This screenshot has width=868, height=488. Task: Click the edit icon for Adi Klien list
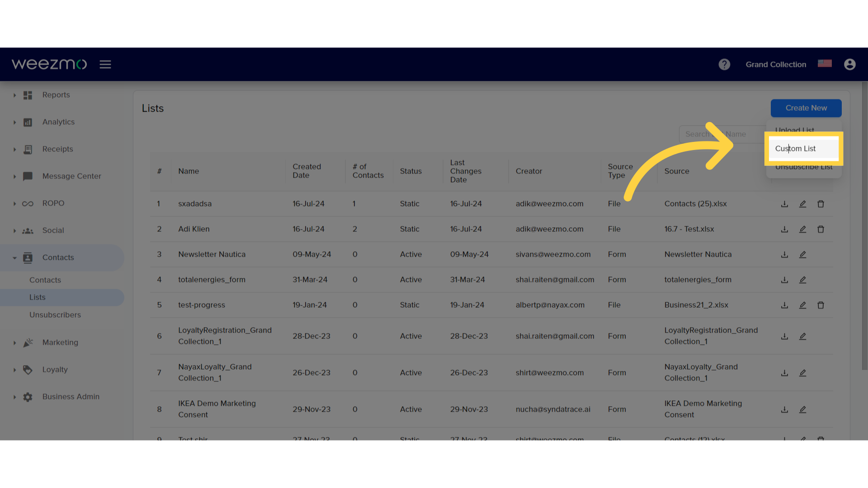[802, 229]
